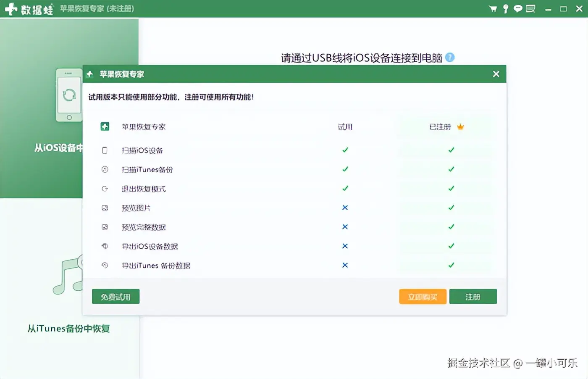Screen dimensions: 588x379
Task: Click the 预览完整数据 feature label
Action: click(144, 227)
